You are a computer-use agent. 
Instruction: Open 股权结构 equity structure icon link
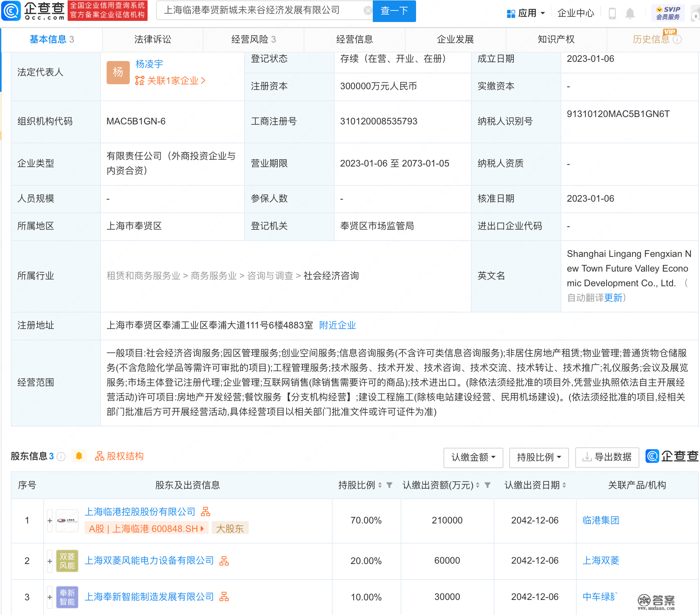click(119, 456)
